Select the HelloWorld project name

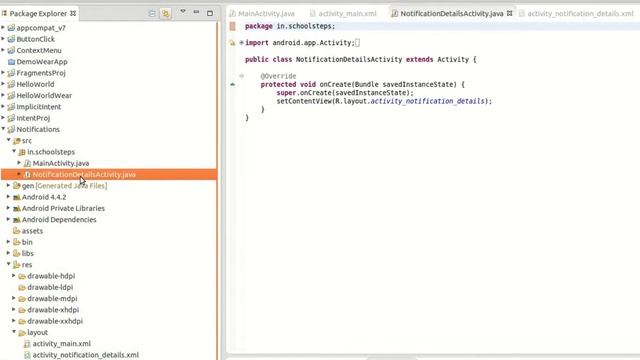(x=35, y=84)
